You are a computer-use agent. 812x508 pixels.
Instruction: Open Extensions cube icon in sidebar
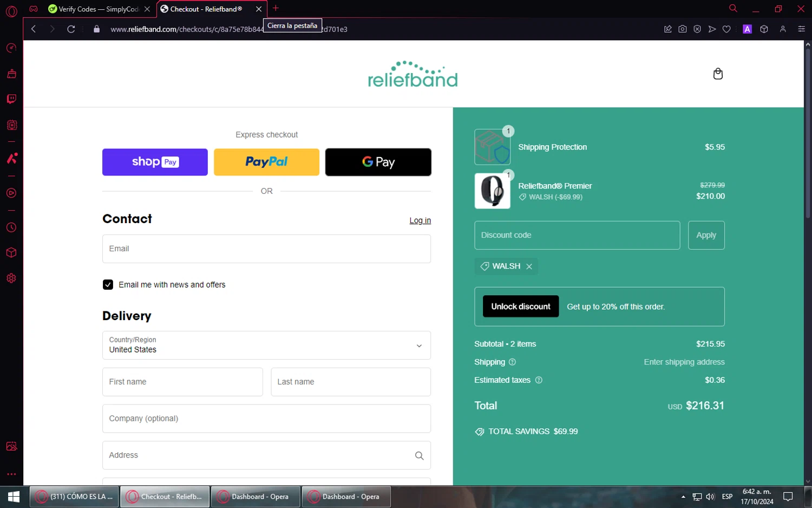[11, 253]
